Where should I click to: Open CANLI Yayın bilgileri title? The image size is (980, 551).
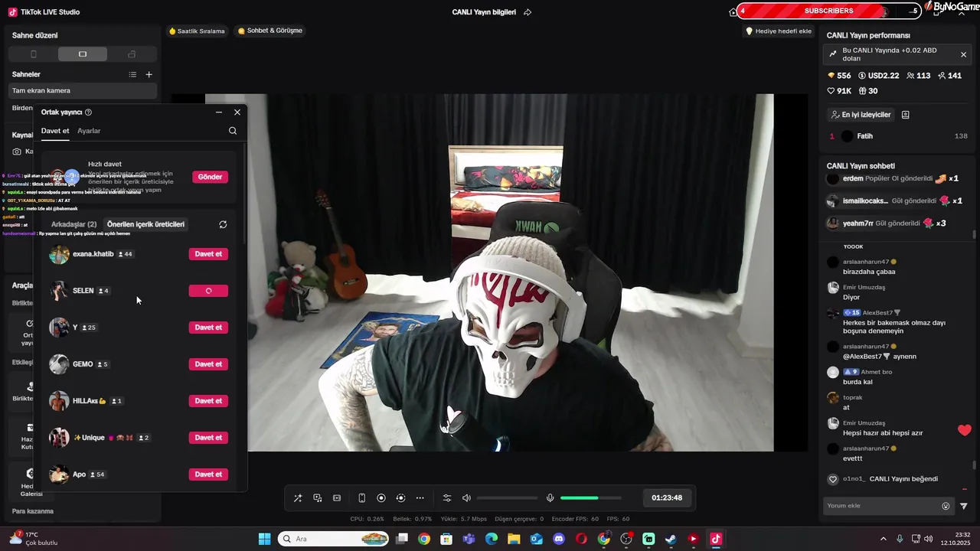point(484,12)
